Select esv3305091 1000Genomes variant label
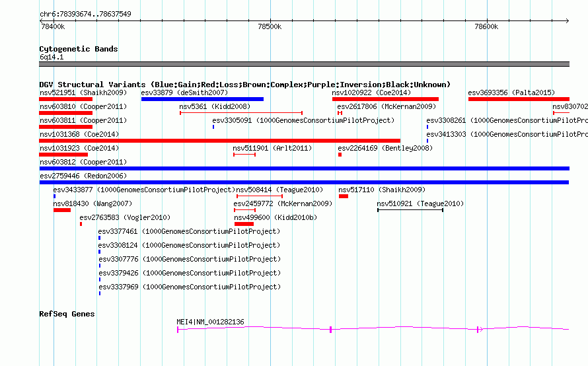 point(303,120)
